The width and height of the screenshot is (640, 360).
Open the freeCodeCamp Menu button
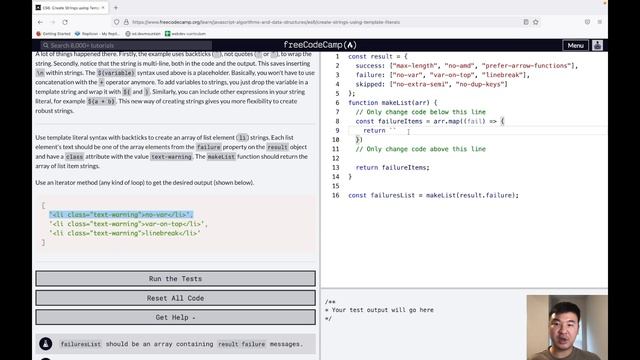pos(576,45)
